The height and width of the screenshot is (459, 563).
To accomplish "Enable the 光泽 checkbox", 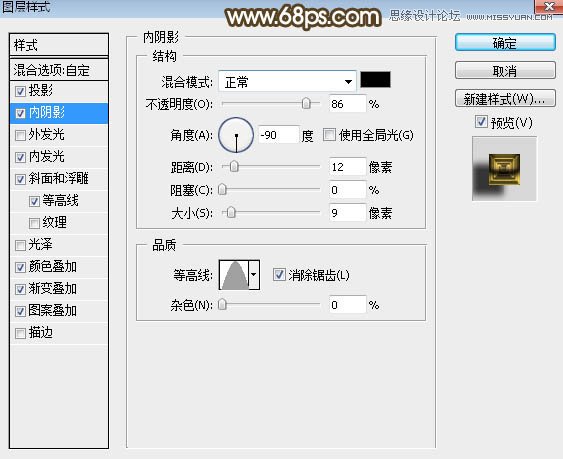I will pos(20,245).
